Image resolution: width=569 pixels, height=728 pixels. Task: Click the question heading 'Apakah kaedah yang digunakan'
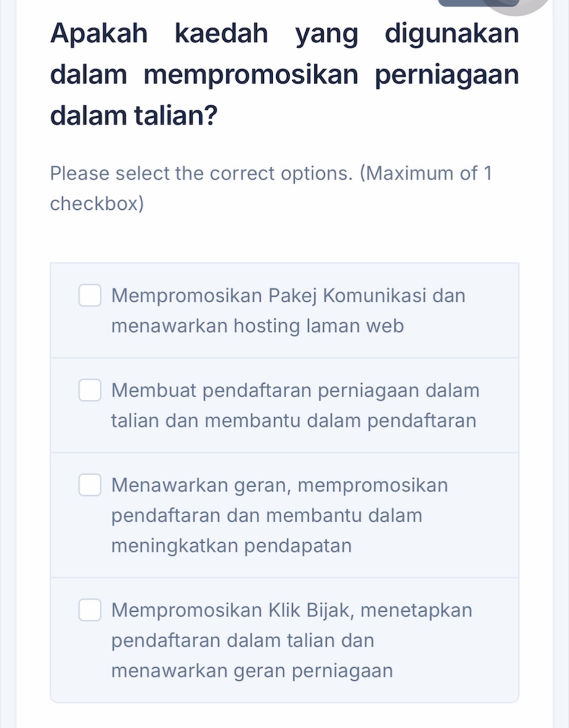(284, 34)
